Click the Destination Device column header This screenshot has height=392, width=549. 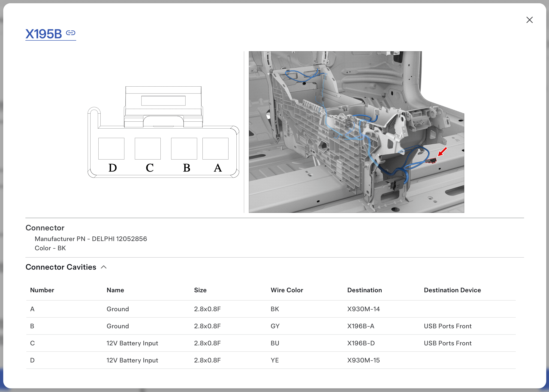[452, 290]
